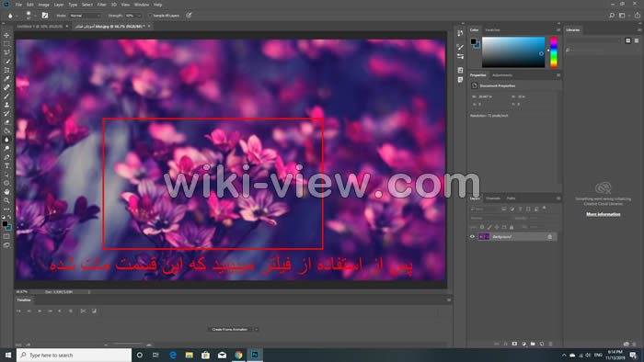Hide the Background layer eye icon
The width and height of the screenshot is (644, 362).
click(x=472, y=236)
